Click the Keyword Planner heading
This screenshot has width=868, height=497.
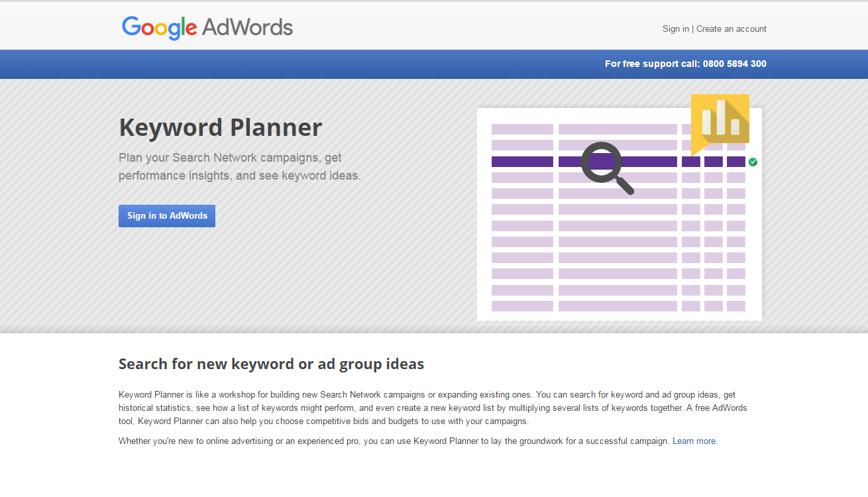(x=221, y=127)
